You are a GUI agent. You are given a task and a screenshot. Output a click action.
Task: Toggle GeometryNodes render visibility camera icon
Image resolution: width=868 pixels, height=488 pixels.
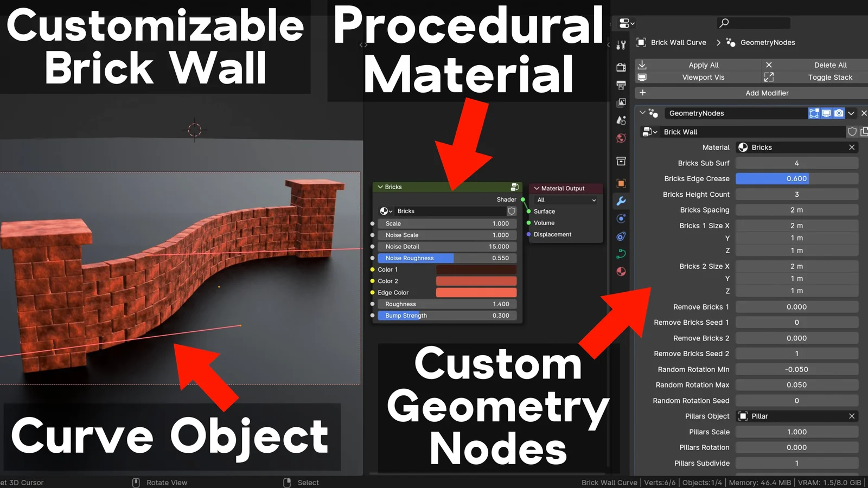tap(839, 113)
